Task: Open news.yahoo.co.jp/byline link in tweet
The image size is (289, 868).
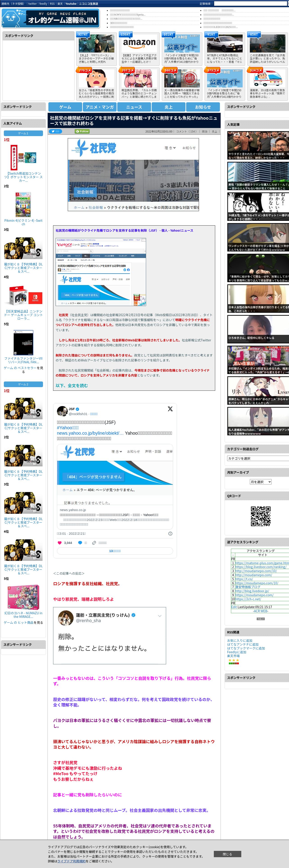Action: pos(90,433)
